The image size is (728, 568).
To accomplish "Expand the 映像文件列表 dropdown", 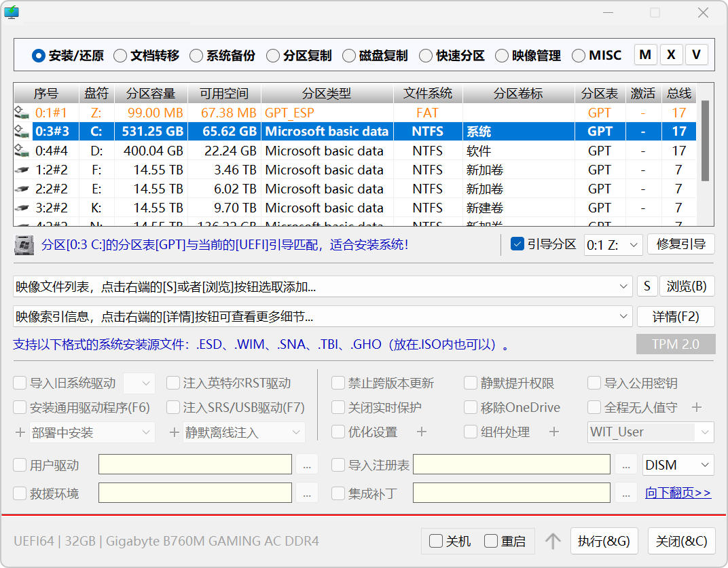I will click(x=625, y=287).
